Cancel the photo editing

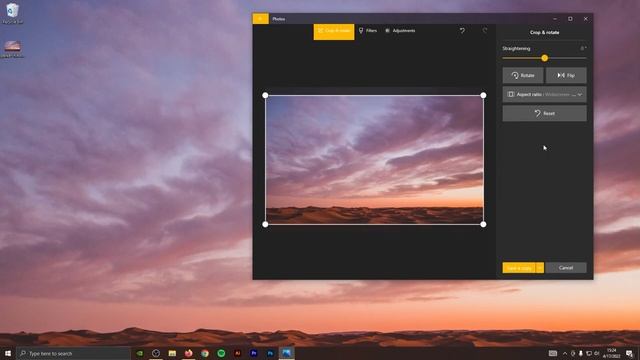coord(566,268)
